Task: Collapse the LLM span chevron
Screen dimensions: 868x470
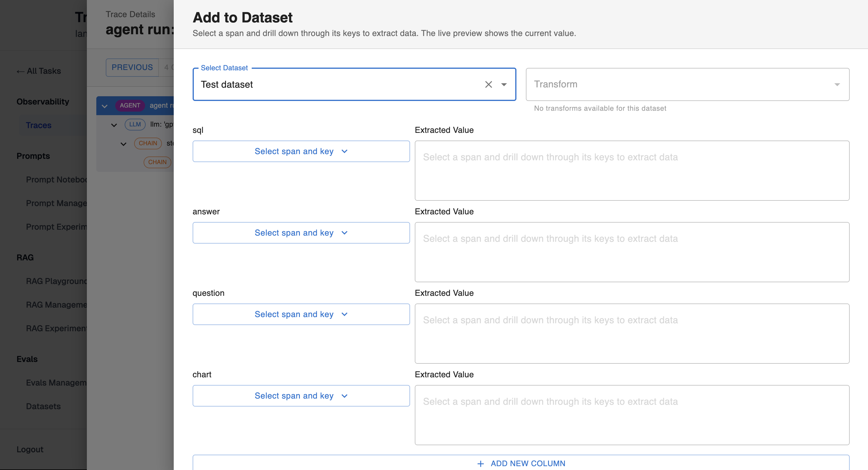Action: coord(114,125)
